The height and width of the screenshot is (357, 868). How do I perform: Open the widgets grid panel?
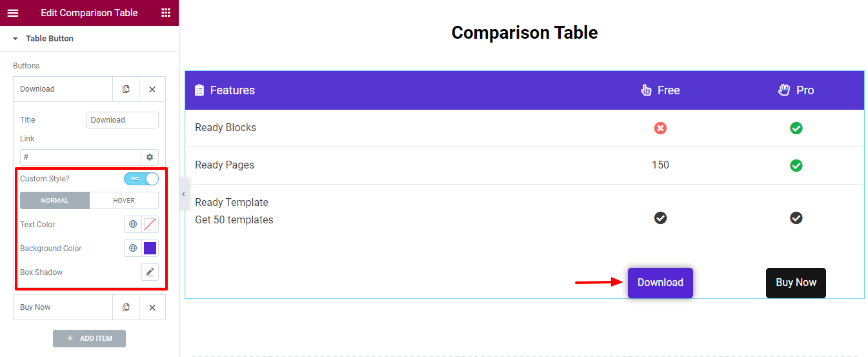pyautogui.click(x=166, y=13)
